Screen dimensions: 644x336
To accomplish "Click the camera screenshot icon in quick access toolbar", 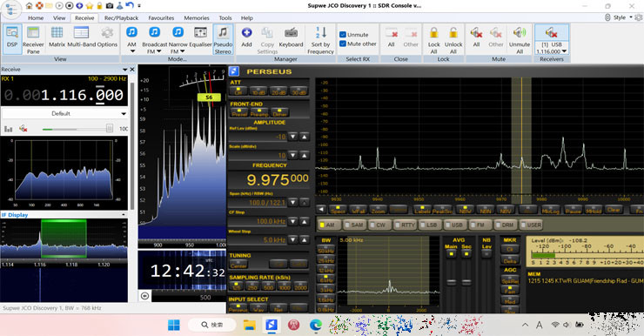I will [110, 6].
